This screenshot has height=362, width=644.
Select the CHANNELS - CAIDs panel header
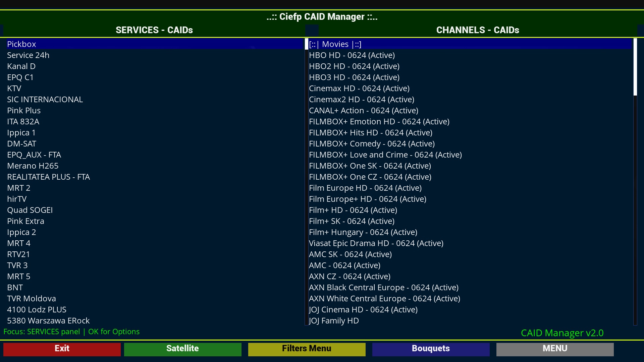478,30
